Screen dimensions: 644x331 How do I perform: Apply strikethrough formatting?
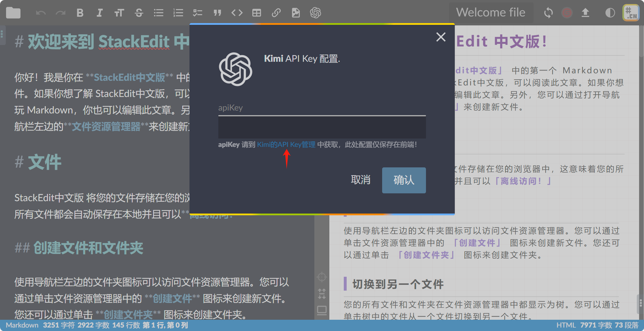click(x=139, y=13)
